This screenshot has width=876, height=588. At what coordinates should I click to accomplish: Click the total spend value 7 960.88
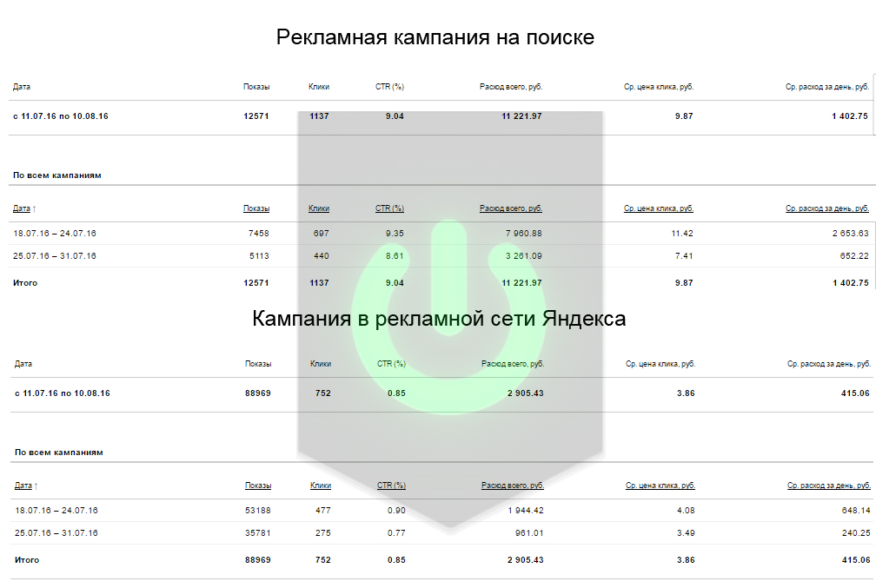tap(523, 234)
